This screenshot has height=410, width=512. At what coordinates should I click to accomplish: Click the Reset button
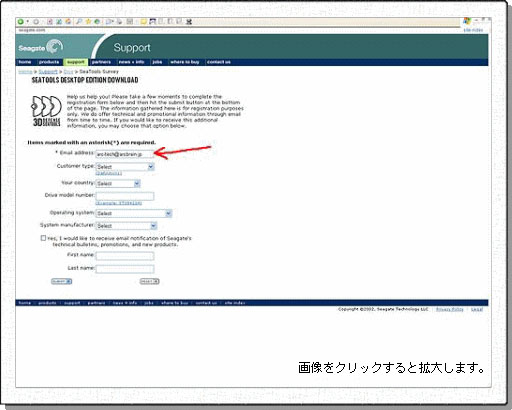(149, 281)
